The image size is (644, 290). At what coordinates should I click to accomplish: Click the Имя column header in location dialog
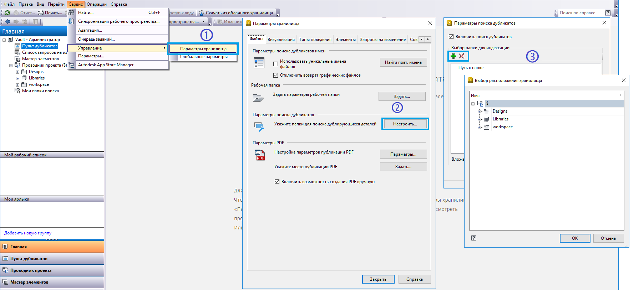point(547,95)
